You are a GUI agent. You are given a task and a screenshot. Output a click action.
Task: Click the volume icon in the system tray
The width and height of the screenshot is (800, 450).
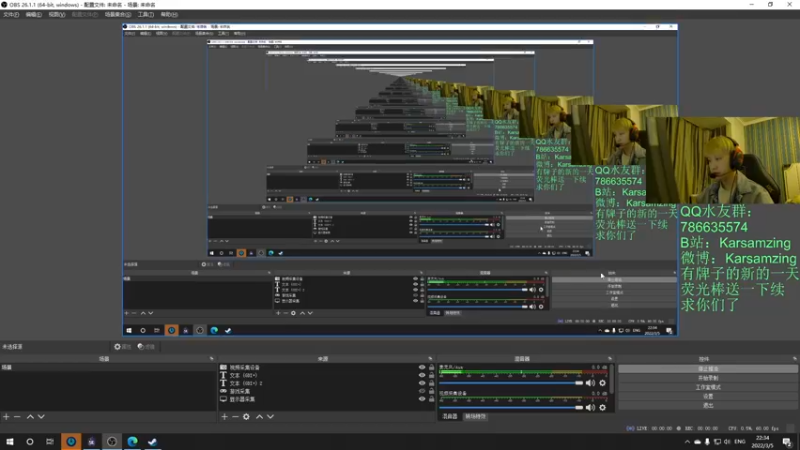727,442
